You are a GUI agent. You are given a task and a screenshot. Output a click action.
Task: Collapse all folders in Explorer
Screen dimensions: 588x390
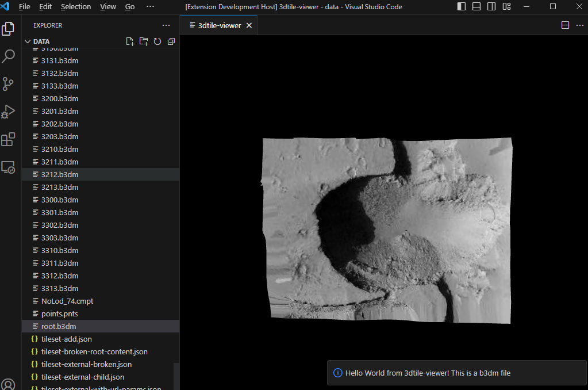click(171, 41)
